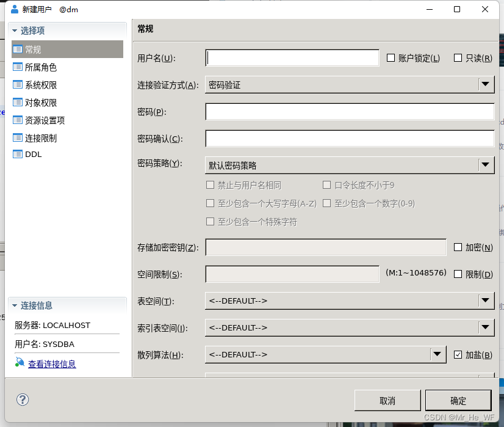The height and width of the screenshot is (427, 504).
Task: Click the DDL page icon
Action: [x=18, y=154]
